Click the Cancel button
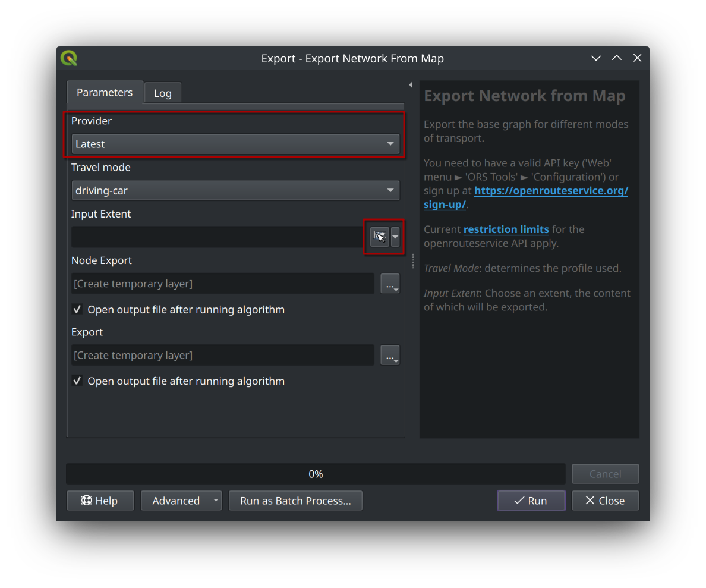Screen dimensions: 706x588 point(605,474)
